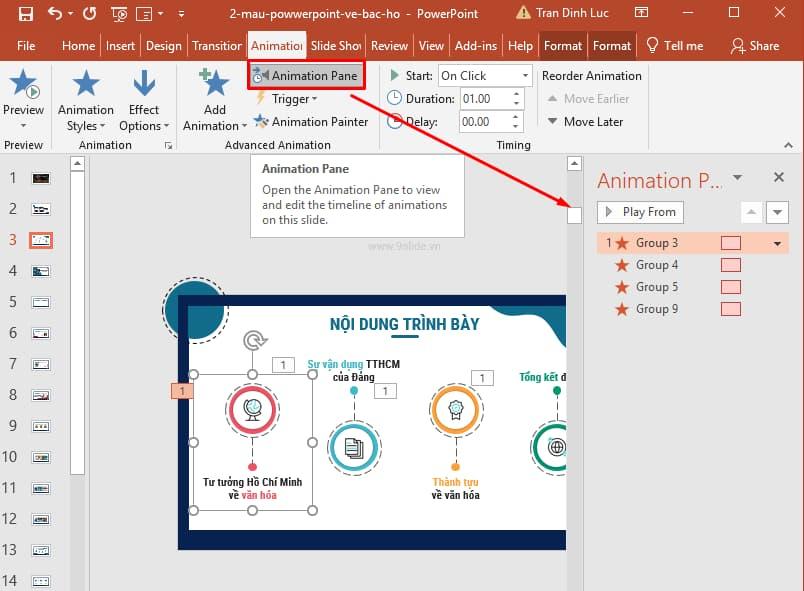The image size is (804, 591).
Task: Click the Start From Beginning icon
Action: coord(118,13)
